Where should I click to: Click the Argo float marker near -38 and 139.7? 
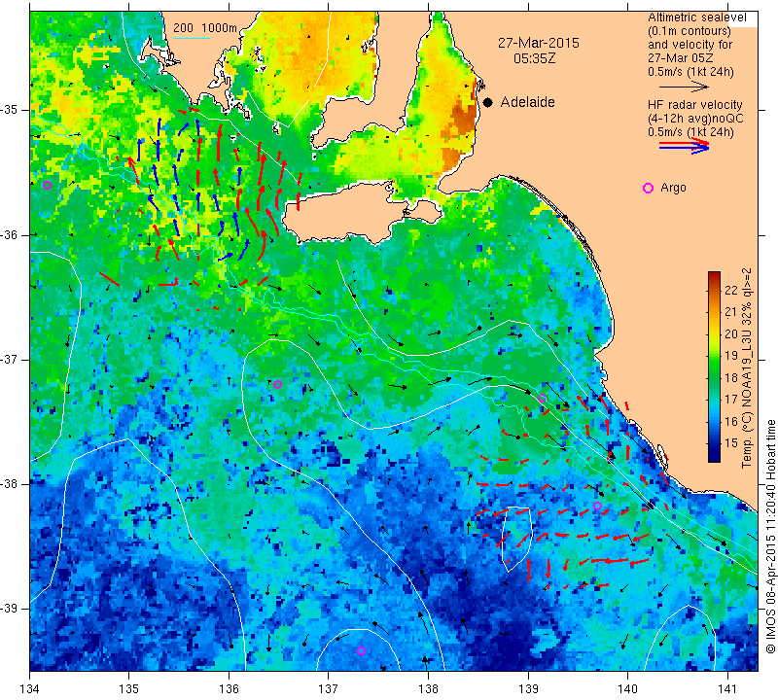click(597, 506)
